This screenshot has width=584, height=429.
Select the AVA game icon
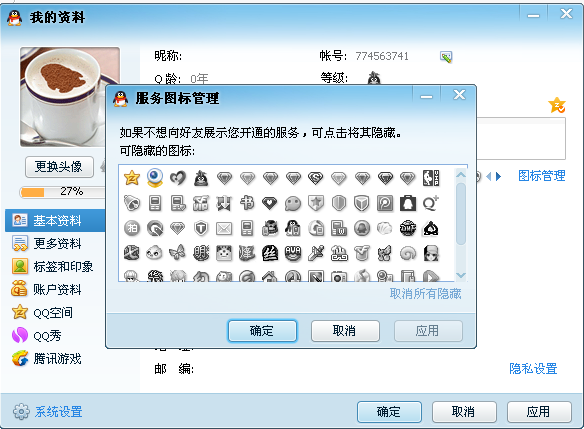(293, 253)
